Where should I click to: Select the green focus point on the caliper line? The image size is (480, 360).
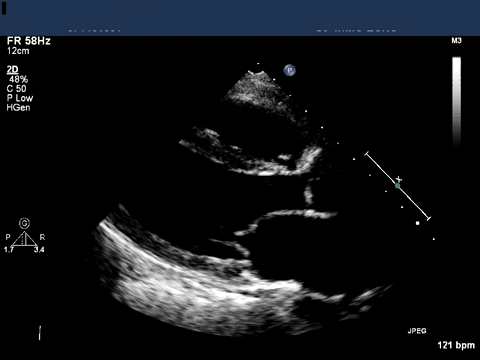coord(397,186)
